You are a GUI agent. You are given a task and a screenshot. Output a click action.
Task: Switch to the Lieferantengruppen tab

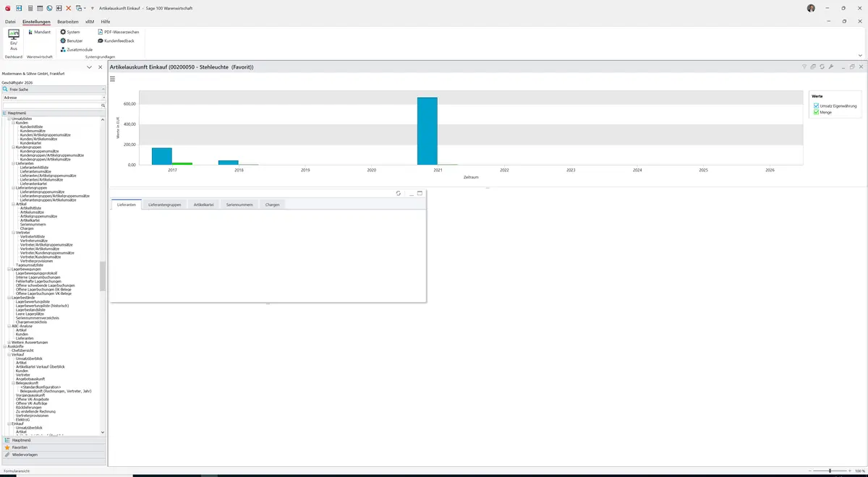click(x=165, y=205)
